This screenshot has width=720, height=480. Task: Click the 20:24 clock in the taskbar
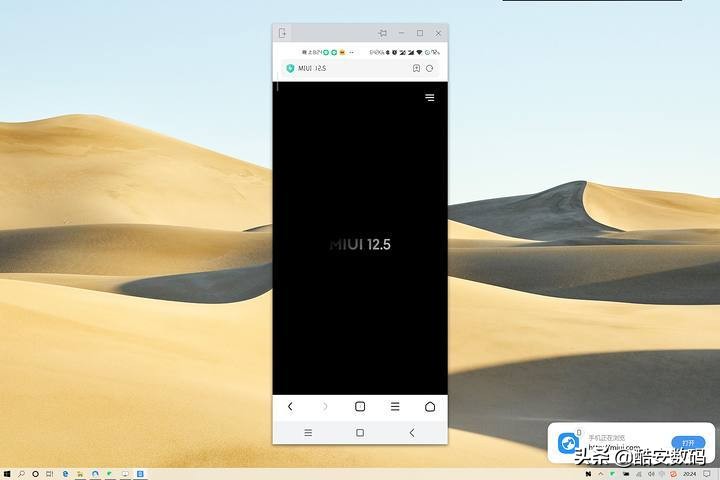(690, 474)
